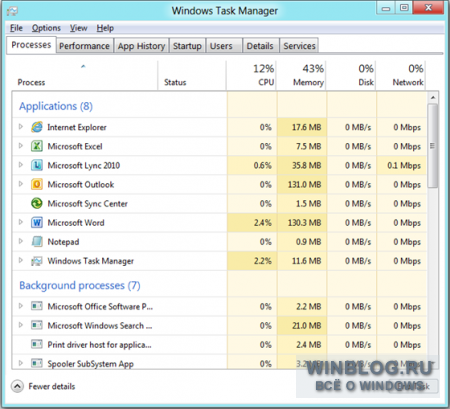450x409 pixels.
Task: Click the Microsoft Office Software P... process icon
Action: 37,306
